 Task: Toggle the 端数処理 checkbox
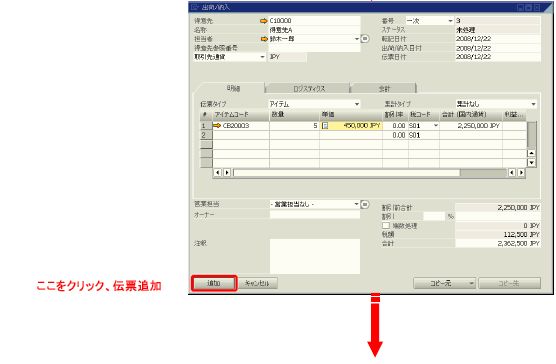pos(386,225)
